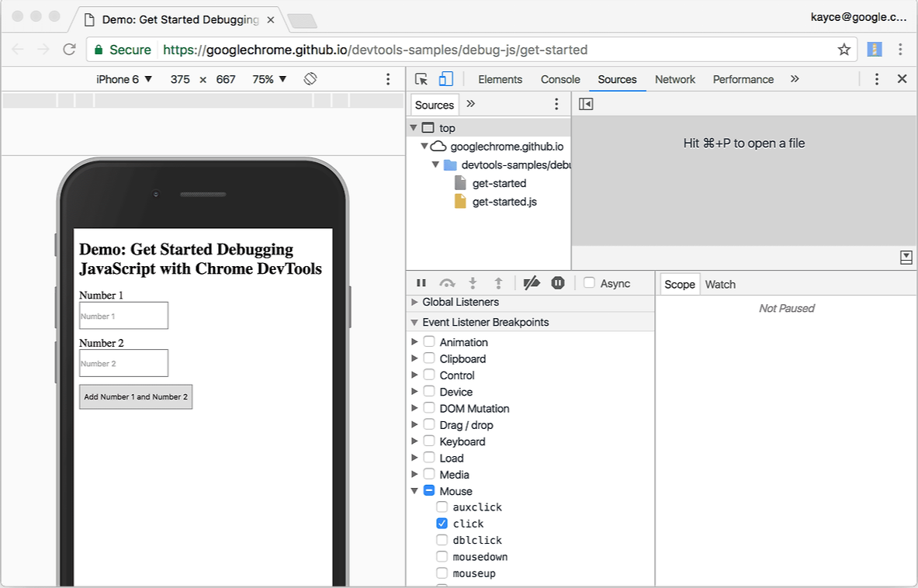Switch to the Network tab
The width and height of the screenshot is (918, 588).
click(x=675, y=80)
